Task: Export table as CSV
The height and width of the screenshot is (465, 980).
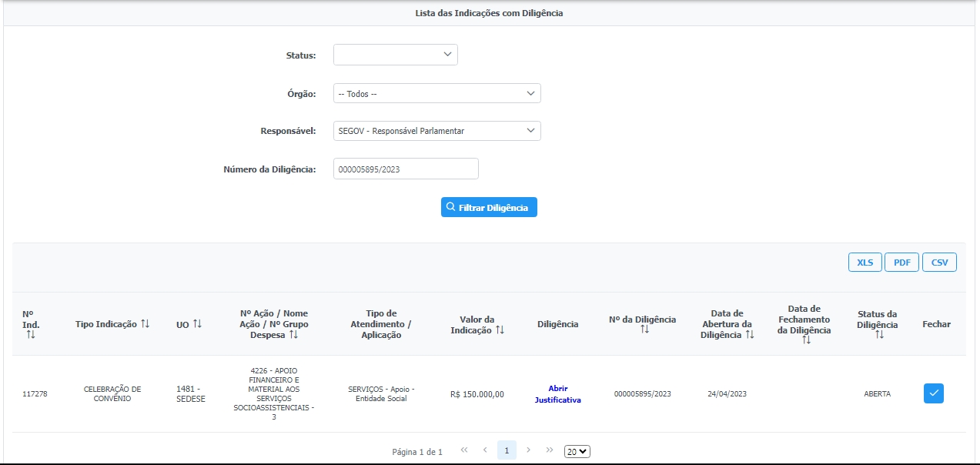Action: [939, 263]
